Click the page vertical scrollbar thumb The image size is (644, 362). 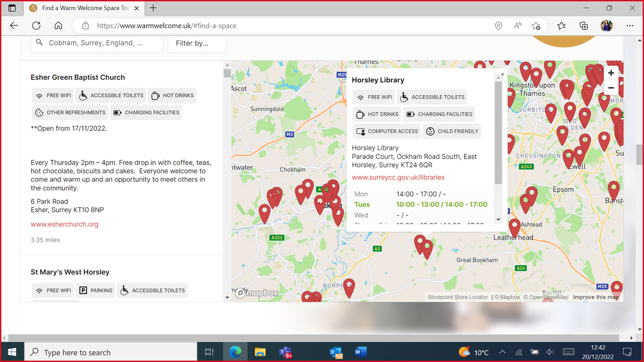639,154
